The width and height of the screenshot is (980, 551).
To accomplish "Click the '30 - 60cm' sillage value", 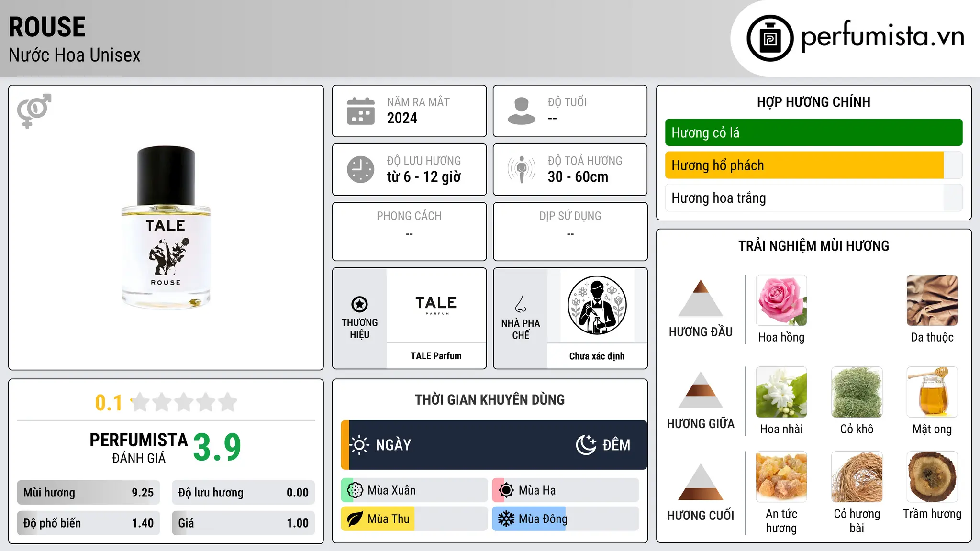I will (578, 177).
